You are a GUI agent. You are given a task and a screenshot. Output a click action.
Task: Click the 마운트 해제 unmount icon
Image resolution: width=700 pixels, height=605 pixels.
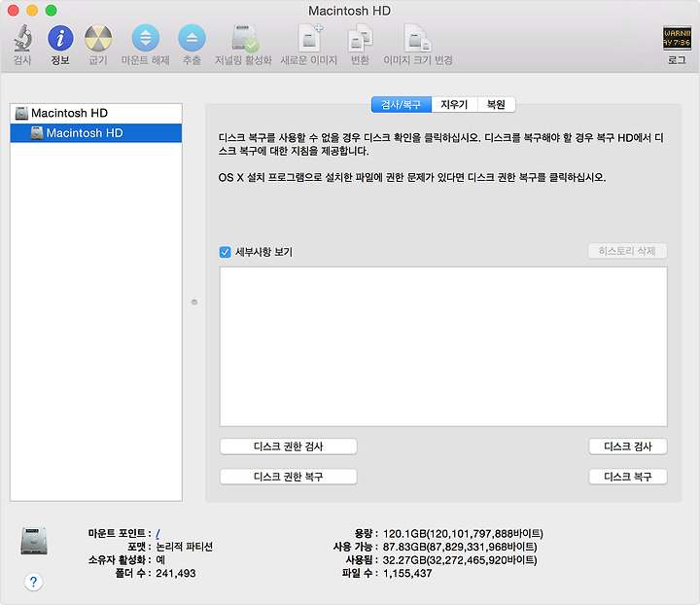pyautogui.click(x=146, y=38)
